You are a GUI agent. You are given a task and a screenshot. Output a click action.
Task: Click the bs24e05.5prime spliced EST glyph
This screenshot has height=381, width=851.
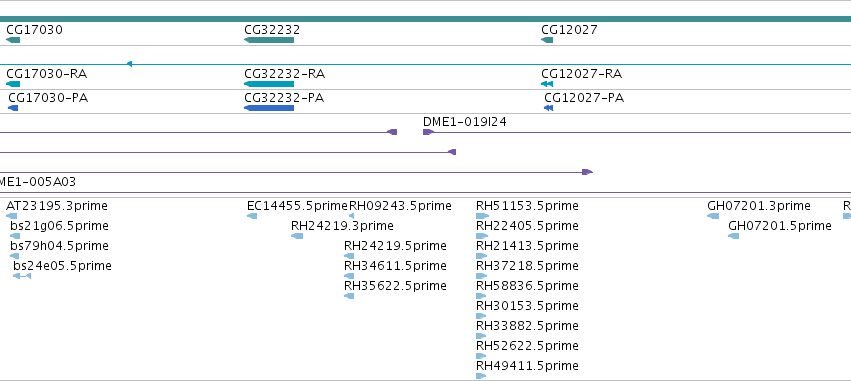click(x=22, y=276)
